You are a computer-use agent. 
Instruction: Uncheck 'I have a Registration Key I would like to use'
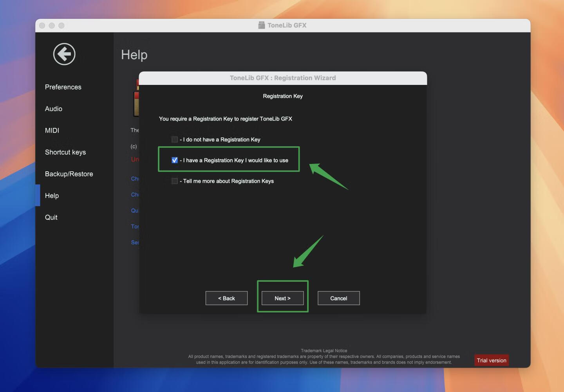[x=175, y=160]
